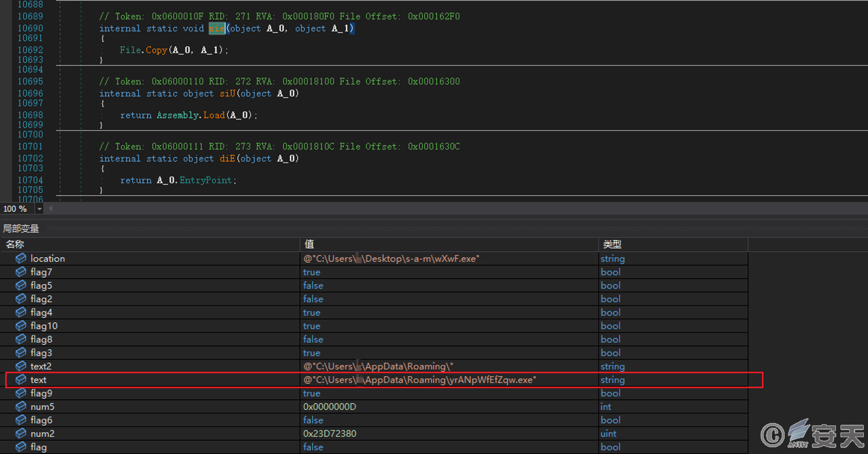This screenshot has width=868, height=454.
Task: Click the Token 0x0600010F comment line
Action: [280, 16]
